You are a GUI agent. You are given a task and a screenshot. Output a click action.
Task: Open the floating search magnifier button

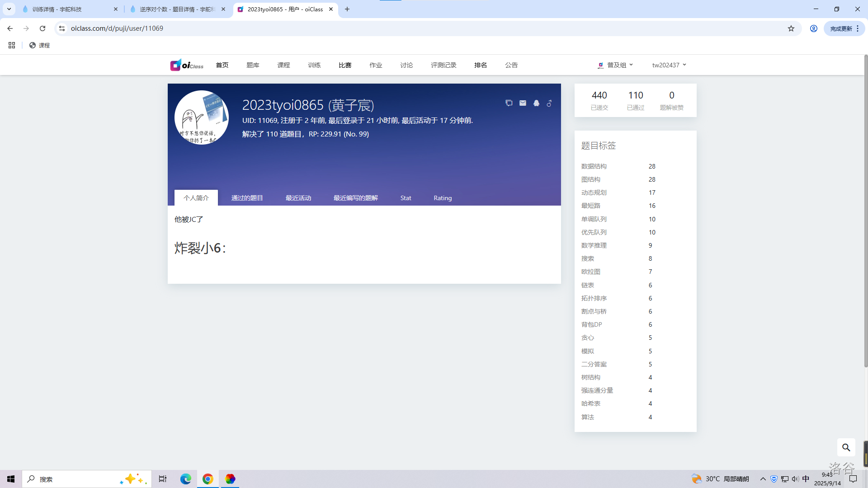point(846,447)
